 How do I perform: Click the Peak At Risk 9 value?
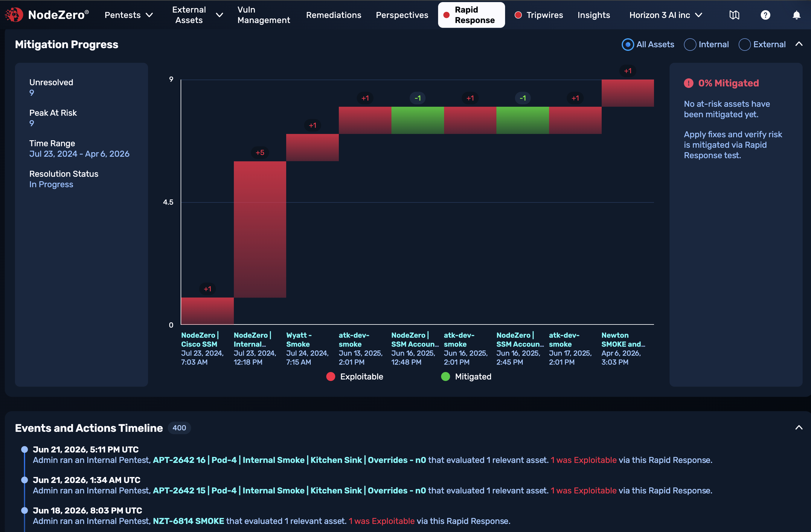[x=32, y=124]
